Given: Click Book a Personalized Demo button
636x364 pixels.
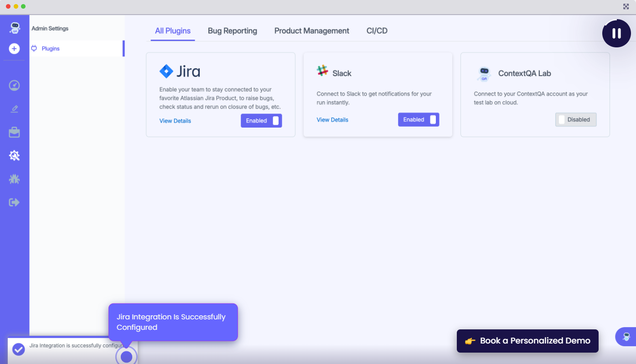Looking at the screenshot, I should pos(527,341).
